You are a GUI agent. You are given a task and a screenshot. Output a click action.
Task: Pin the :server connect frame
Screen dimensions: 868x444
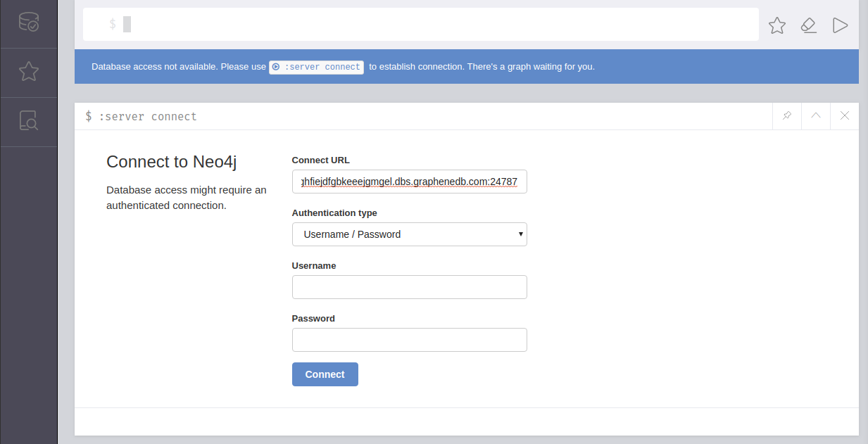click(x=787, y=116)
